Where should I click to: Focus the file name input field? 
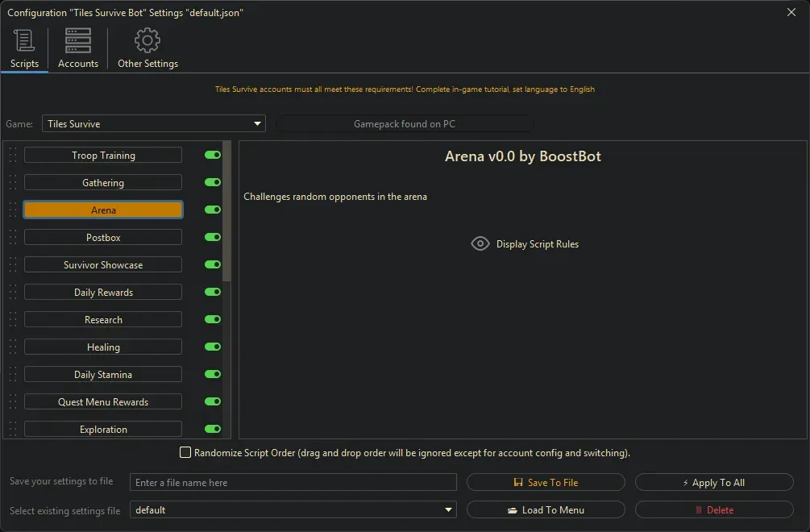[x=293, y=483]
